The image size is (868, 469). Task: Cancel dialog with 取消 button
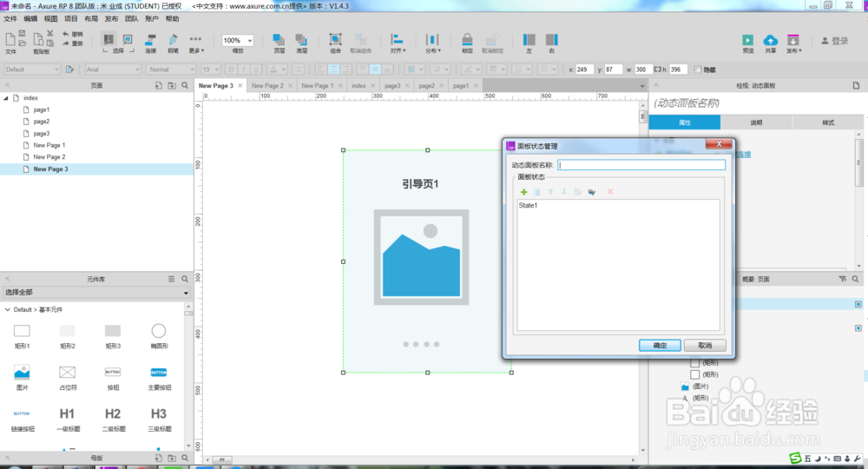(705, 345)
